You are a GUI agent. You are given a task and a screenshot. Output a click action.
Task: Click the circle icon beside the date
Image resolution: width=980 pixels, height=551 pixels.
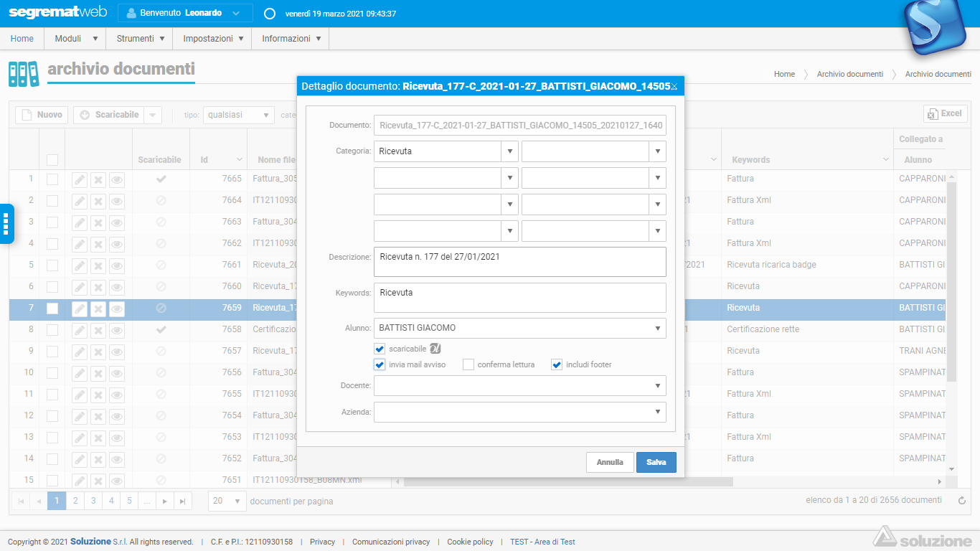[x=270, y=14]
